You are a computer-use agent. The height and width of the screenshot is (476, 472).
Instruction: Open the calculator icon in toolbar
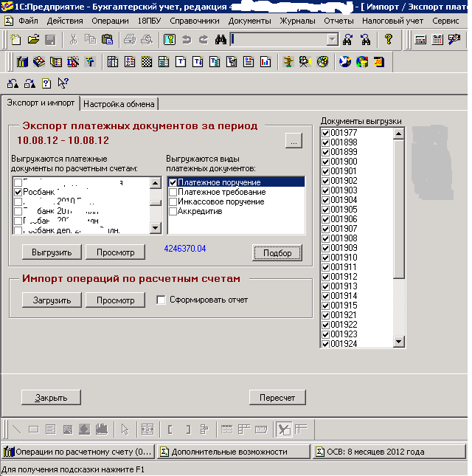(420, 39)
